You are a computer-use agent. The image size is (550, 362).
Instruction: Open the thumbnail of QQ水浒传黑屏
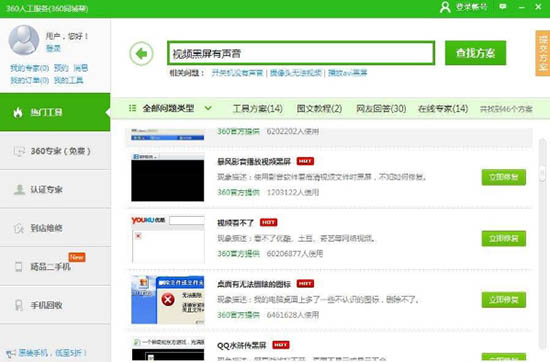coord(168,349)
